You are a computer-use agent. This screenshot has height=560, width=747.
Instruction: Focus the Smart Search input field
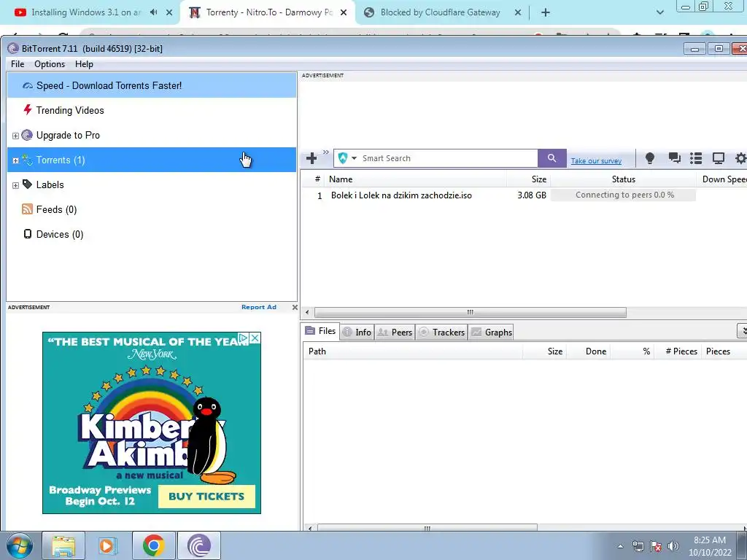(448, 158)
